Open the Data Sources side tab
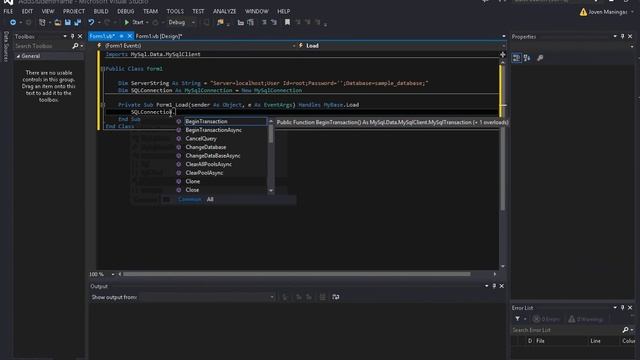 coord(6,47)
